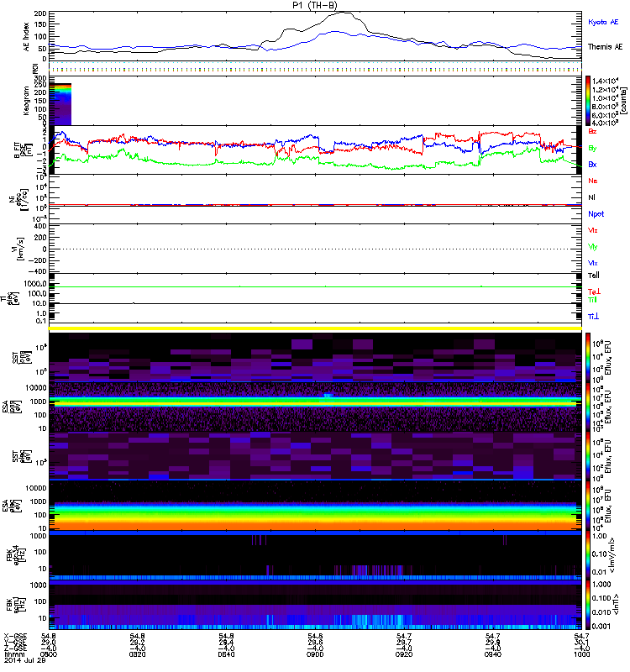
Task: Click the ESA electron Eflux color bar
Action: (588, 506)
